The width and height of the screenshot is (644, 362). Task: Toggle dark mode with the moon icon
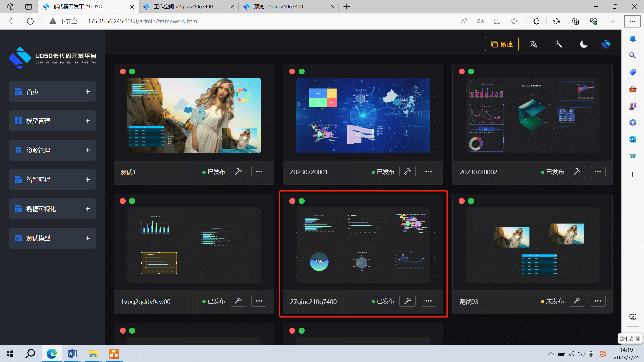pyautogui.click(x=584, y=44)
